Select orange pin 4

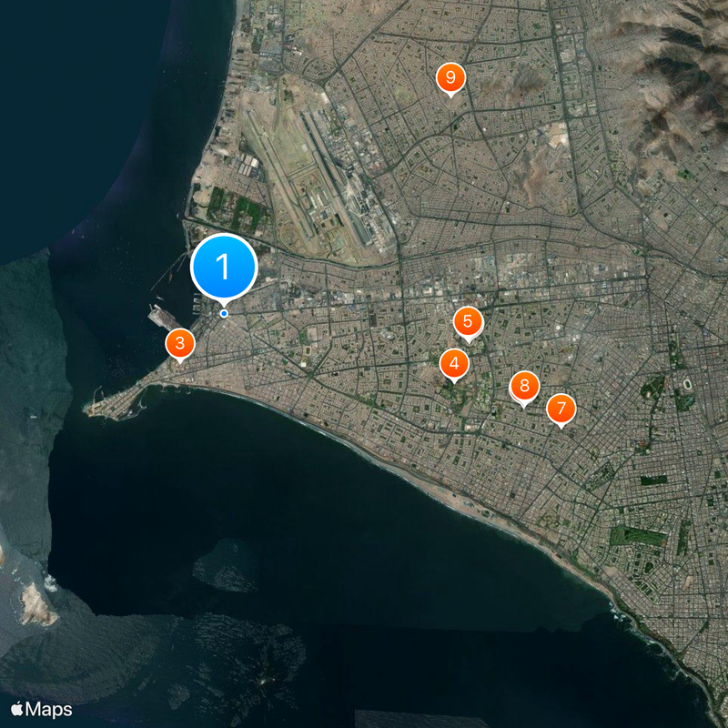click(x=453, y=364)
